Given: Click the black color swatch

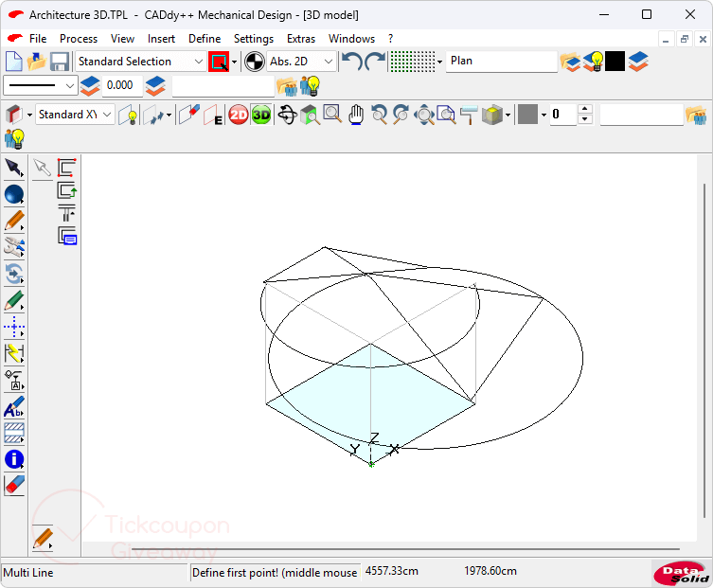Looking at the screenshot, I should point(615,62).
